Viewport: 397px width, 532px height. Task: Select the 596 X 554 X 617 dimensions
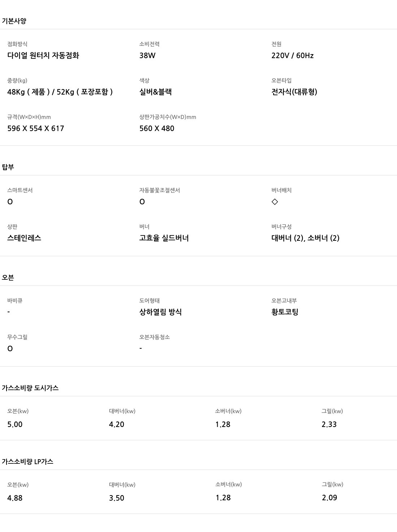pos(36,128)
